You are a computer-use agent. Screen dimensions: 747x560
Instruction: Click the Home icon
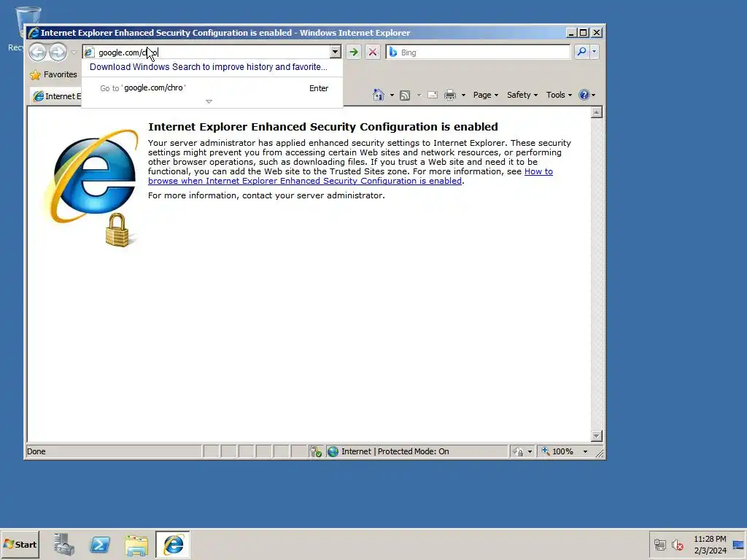point(379,95)
